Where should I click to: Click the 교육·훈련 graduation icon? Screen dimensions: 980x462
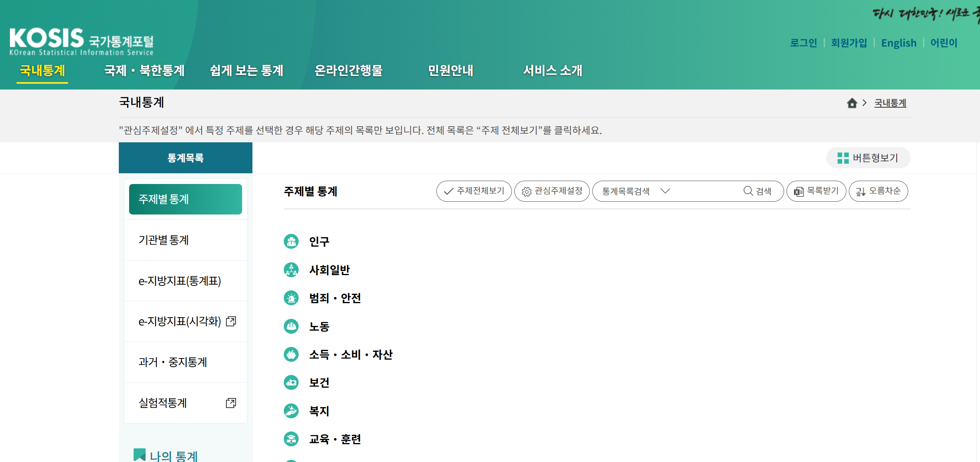(291, 439)
